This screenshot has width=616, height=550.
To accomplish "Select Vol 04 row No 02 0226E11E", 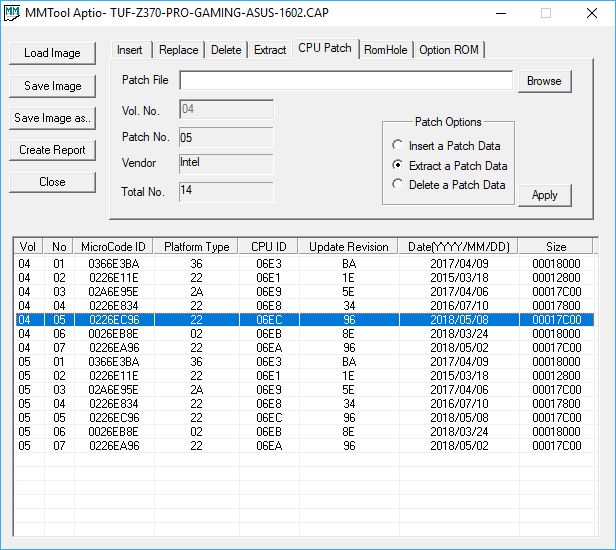I will [304, 278].
